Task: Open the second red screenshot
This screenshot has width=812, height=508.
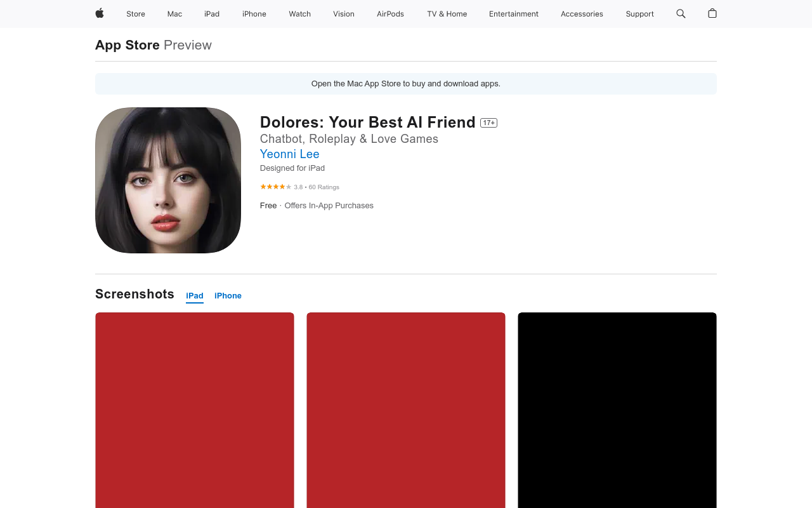Action: [406, 410]
